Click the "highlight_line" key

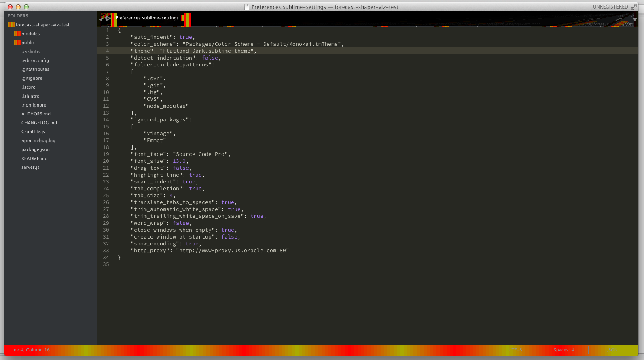click(x=157, y=175)
